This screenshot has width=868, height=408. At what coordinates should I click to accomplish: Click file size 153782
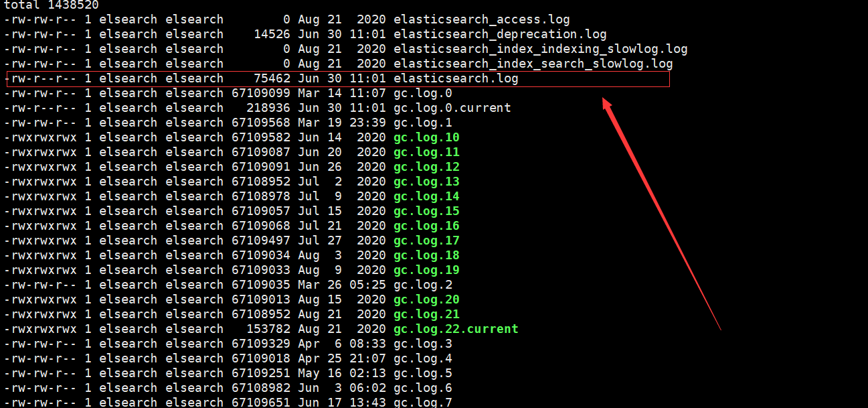pyautogui.click(x=268, y=329)
